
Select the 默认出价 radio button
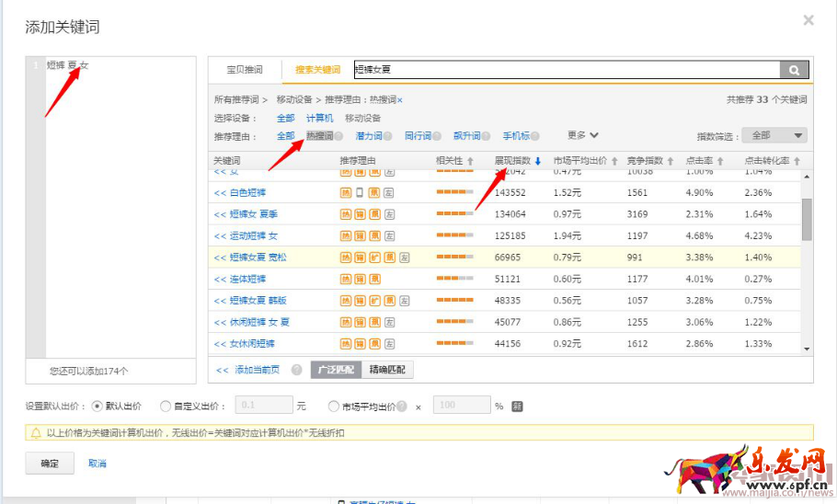coord(97,407)
